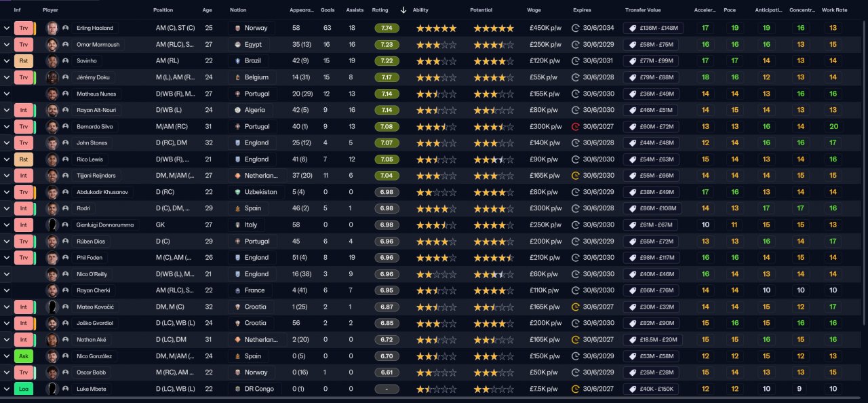Sort by the Age column header
Viewport: 868px width, 403px height.
[x=207, y=10]
